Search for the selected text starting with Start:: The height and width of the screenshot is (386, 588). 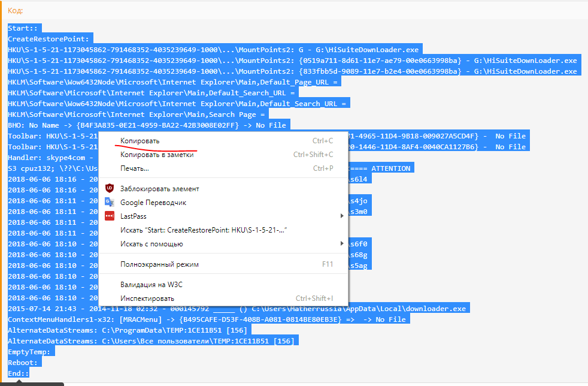[x=204, y=230]
